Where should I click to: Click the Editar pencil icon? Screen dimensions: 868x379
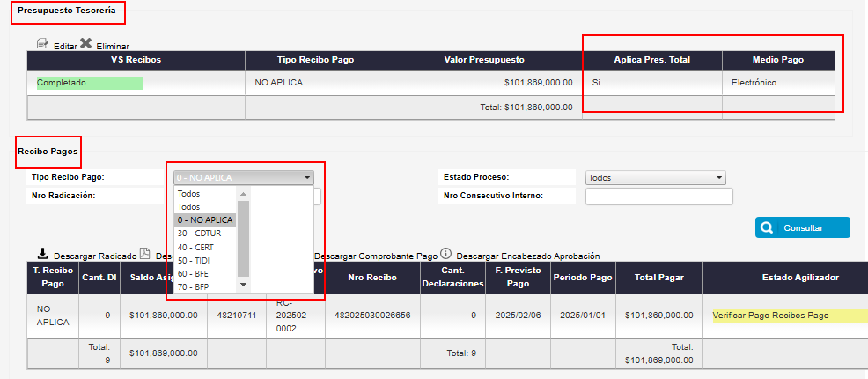[x=42, y=43]
